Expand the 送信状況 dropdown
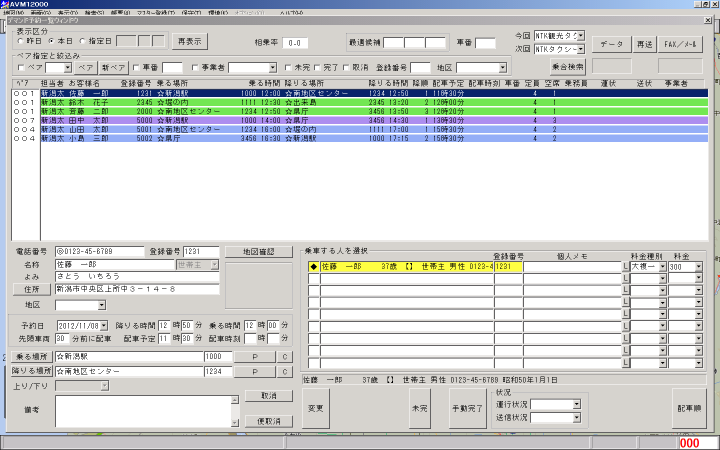The image size is (720, 450). pos(576,417)
